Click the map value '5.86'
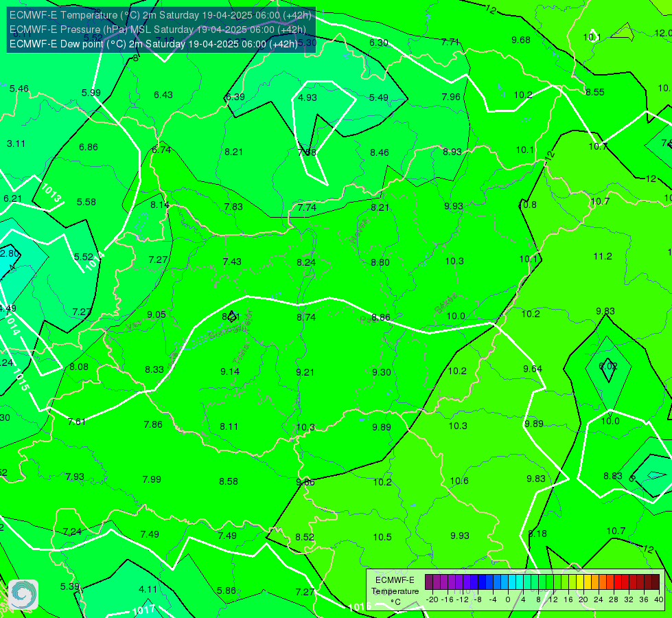 coord(227,591)
